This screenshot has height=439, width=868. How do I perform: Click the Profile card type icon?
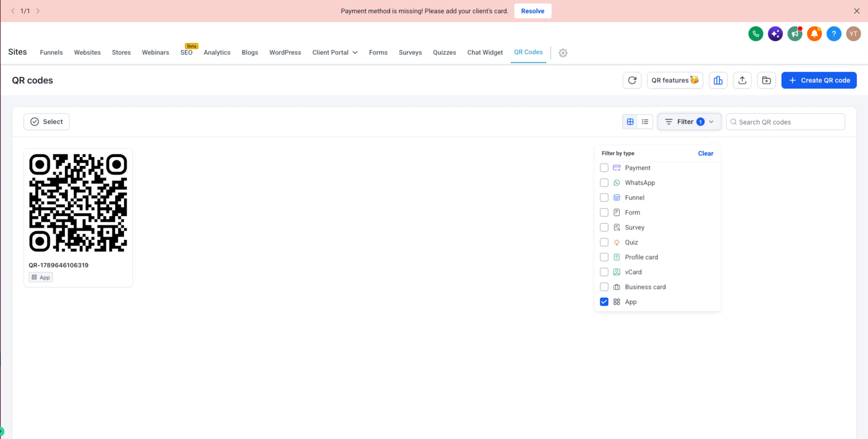[x=616, y=257]
